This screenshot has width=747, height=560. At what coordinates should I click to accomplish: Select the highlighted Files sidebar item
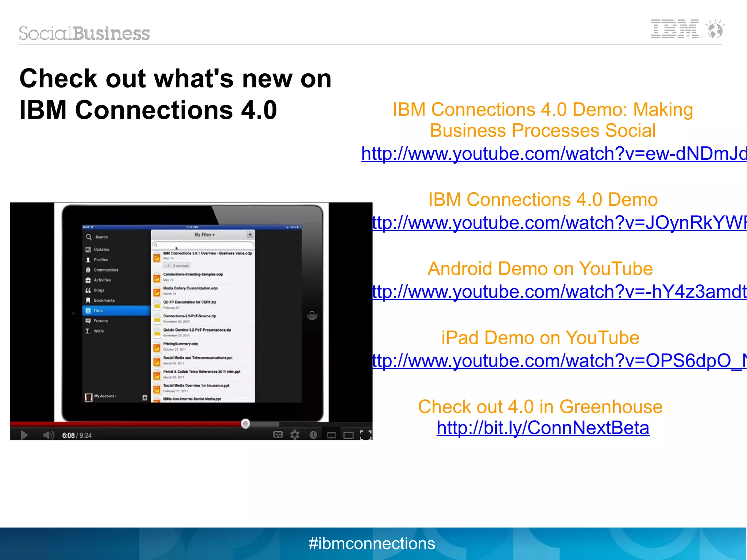[116, 310]
